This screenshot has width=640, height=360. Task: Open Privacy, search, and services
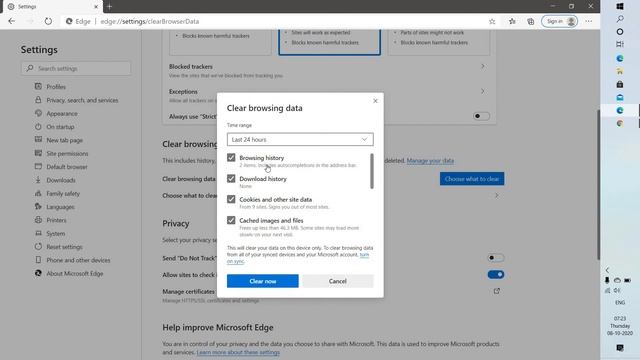pyautogui.click(x=82, y=100)
